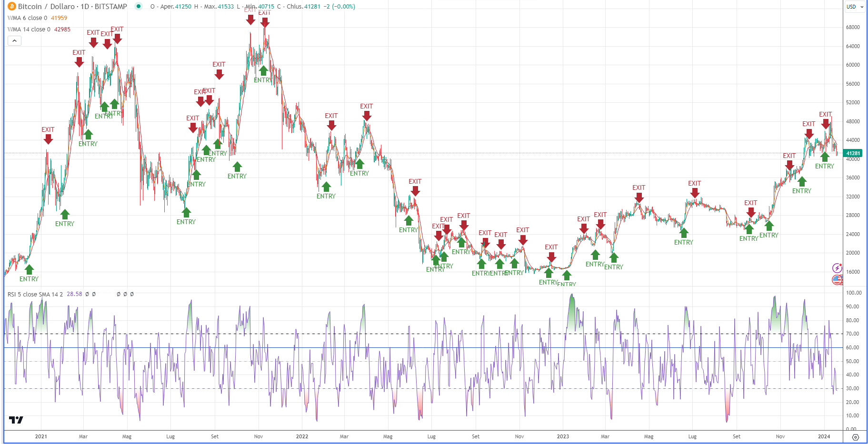This screenshot has height=444, width=868.
Task: Click the BITSTAMP exchange label in the header
Action: click(110, 7)
